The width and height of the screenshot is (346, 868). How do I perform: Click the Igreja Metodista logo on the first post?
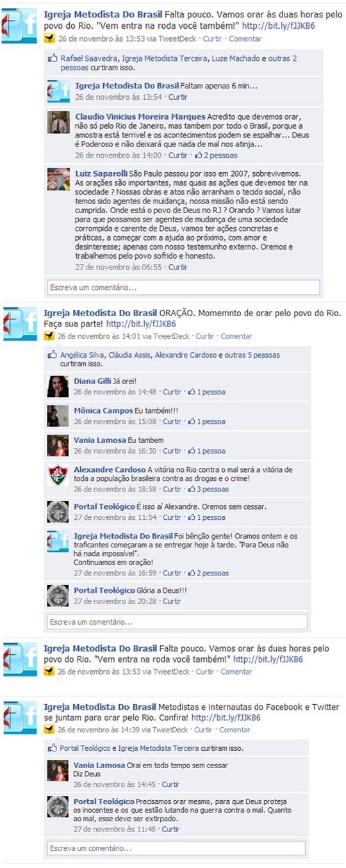pos(21,25)
